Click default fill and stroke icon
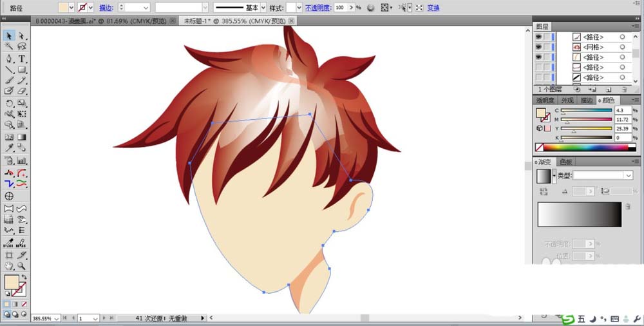This screenshot has width=644, height=326. (x=7, y=294)
